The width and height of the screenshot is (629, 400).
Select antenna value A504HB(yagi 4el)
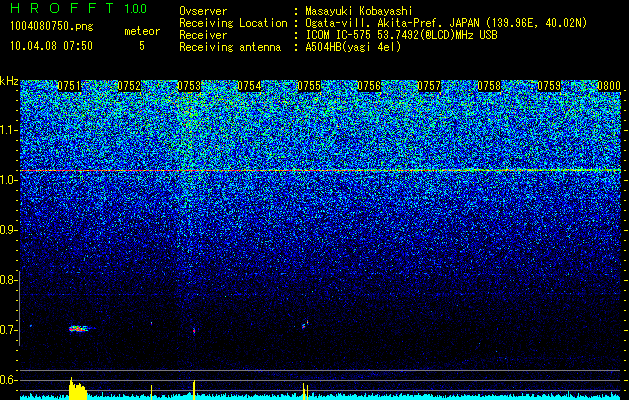click(353, 47)
